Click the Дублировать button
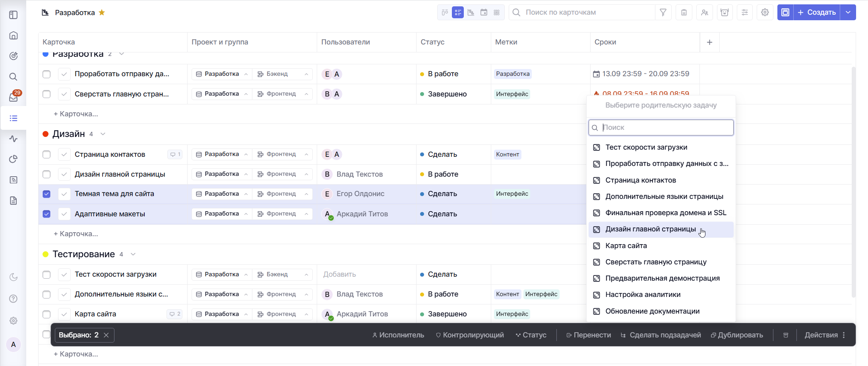The width and height of the screenshot is (868, 366). (x=737, y=335)
